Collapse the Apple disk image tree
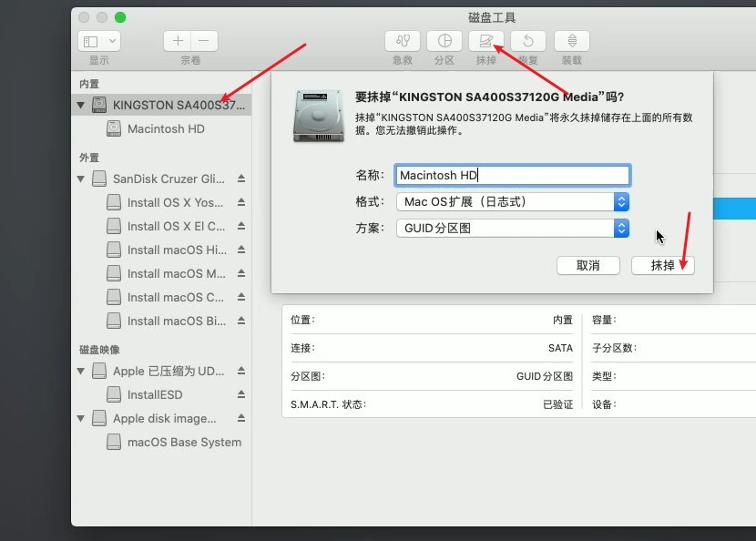756x541 pixels. (81, 418)
